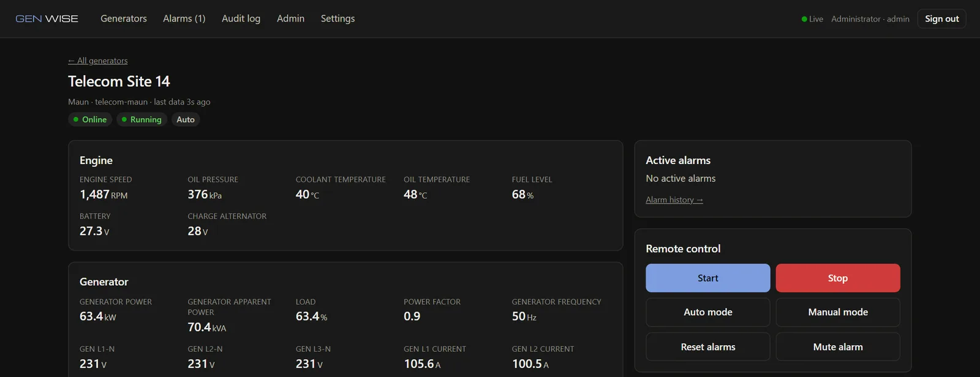This screenshot has height=377, width=980.
Task: Switch generator to Auto mode
Action: (x=707, y=312)
